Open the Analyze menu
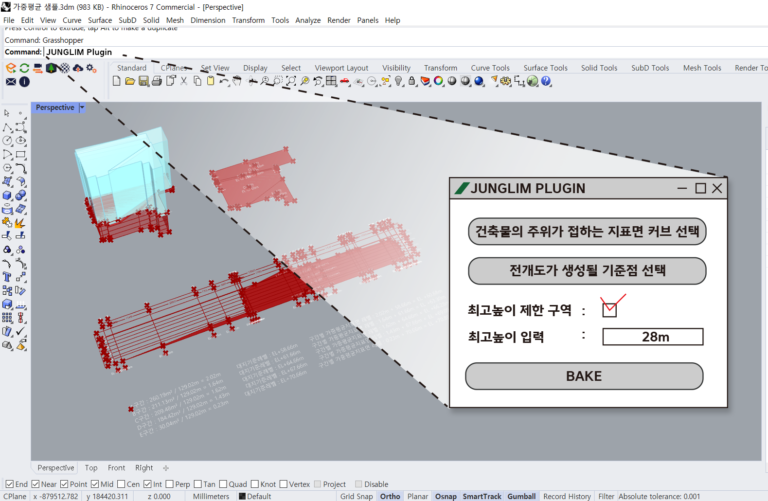The image size is (768, 501). tap(308, 20)
